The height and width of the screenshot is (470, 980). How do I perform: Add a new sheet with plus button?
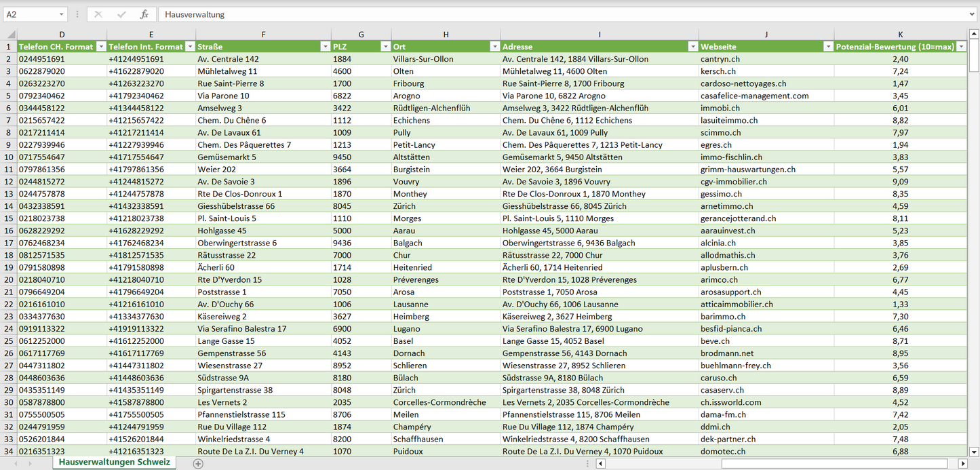pos(198,463)
